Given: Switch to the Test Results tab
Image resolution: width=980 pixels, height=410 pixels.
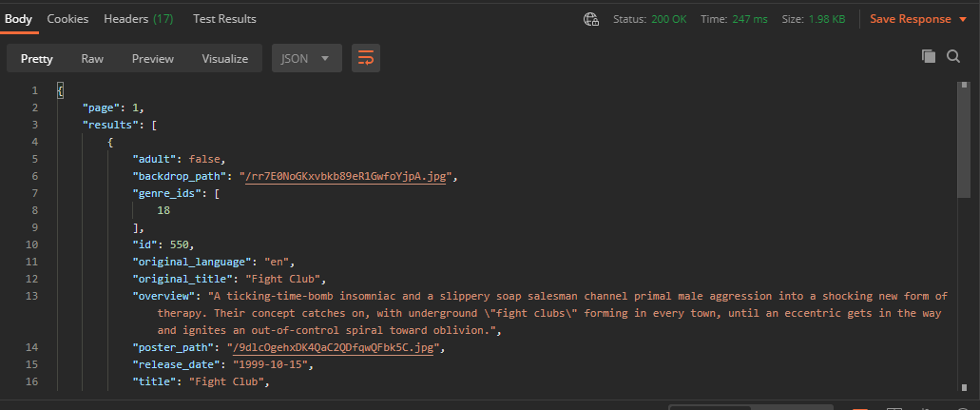Looking at the screenshot, I should [224, 19].
